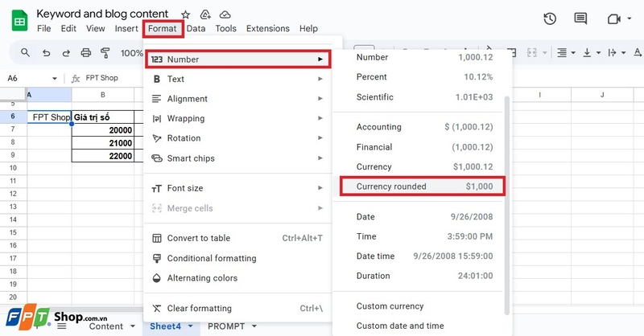Open the Smart chips submenu

point(237,158)
